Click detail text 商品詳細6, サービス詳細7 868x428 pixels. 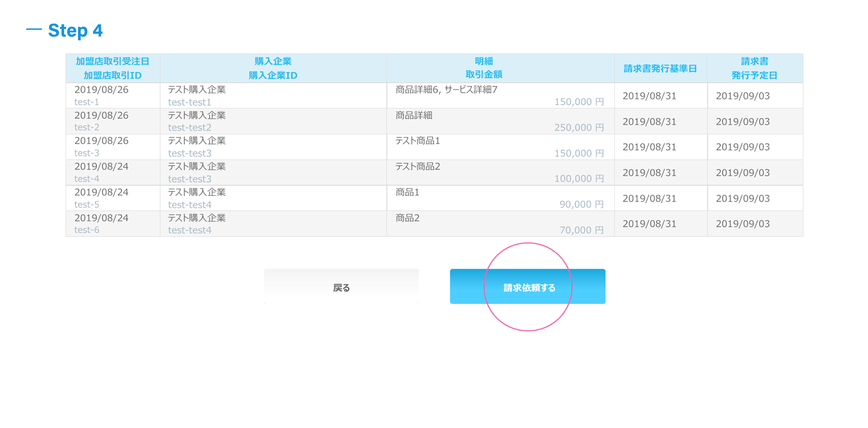[x=446, y=90]
